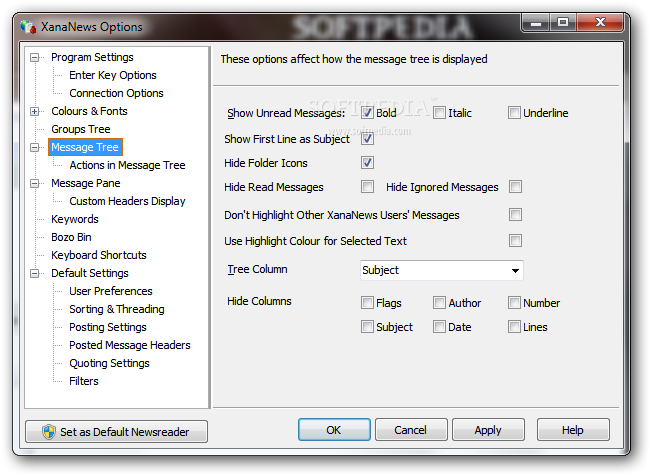Open Sorting & Threading
The image size is (651, 476).
[x=117, y=309]
